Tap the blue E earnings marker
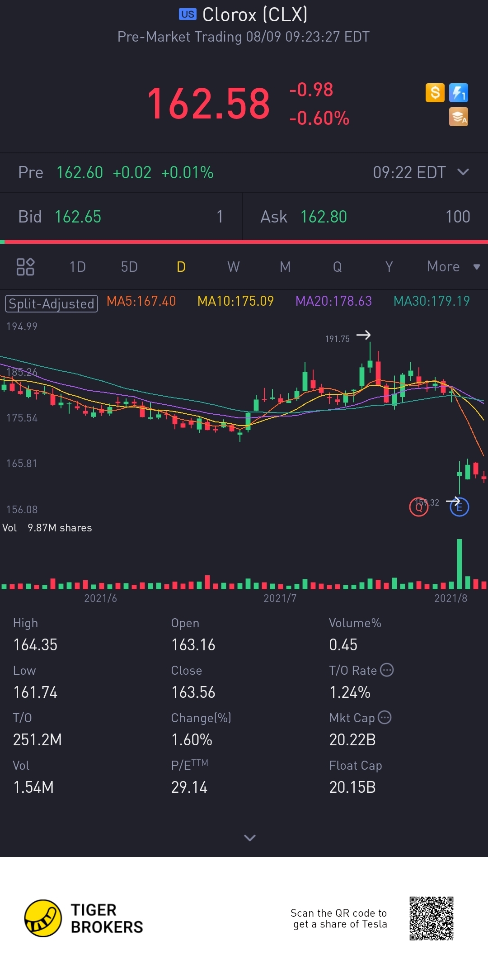 pyautogui.click(x=460, y=507)
